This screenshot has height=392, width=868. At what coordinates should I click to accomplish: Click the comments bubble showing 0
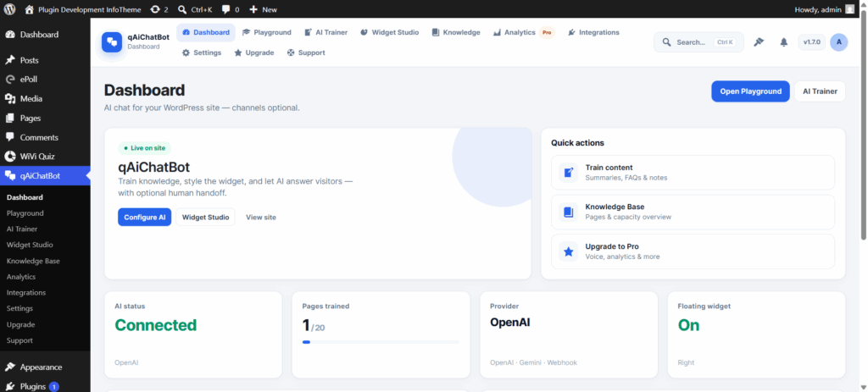click(231, 9)
